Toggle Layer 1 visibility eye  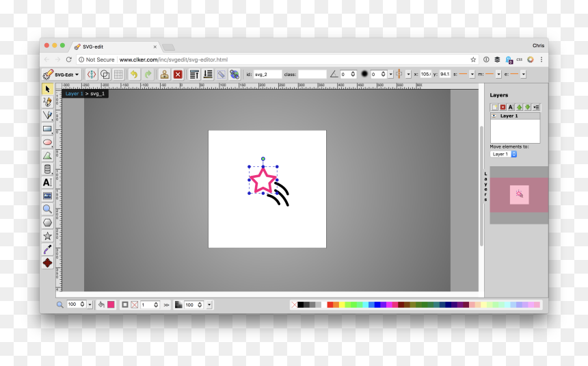pyautogui.click(x=494, y=116)
